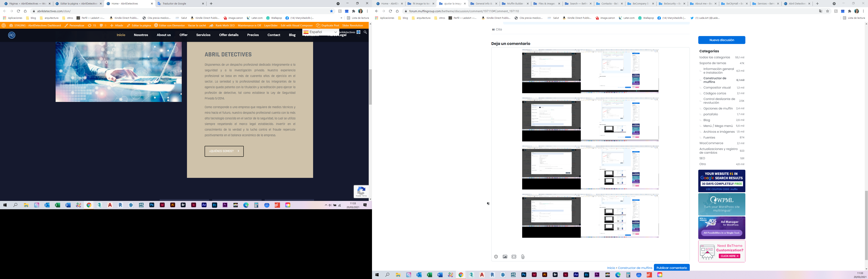This screenshot has width=868, height=279.
Task: Open tab search arrow in AbrilDetectives window
Action: (338, 4)
